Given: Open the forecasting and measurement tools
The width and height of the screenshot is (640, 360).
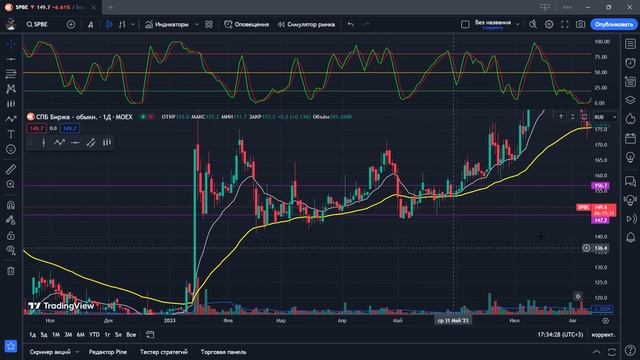Looking at the screenshot, I should [11, 104].
